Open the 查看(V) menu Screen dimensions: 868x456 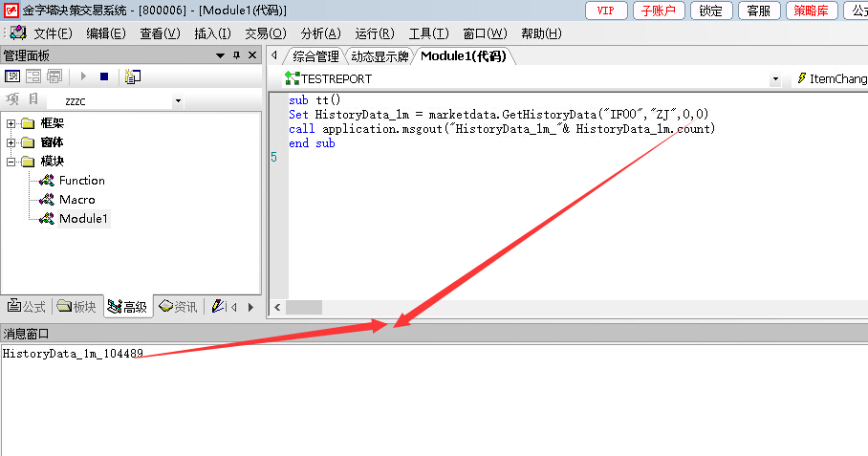point(160,33)
